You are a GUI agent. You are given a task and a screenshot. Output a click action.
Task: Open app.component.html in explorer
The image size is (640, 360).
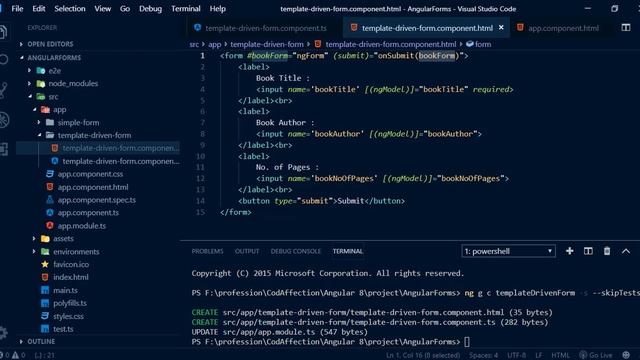(x=93, y=187)
